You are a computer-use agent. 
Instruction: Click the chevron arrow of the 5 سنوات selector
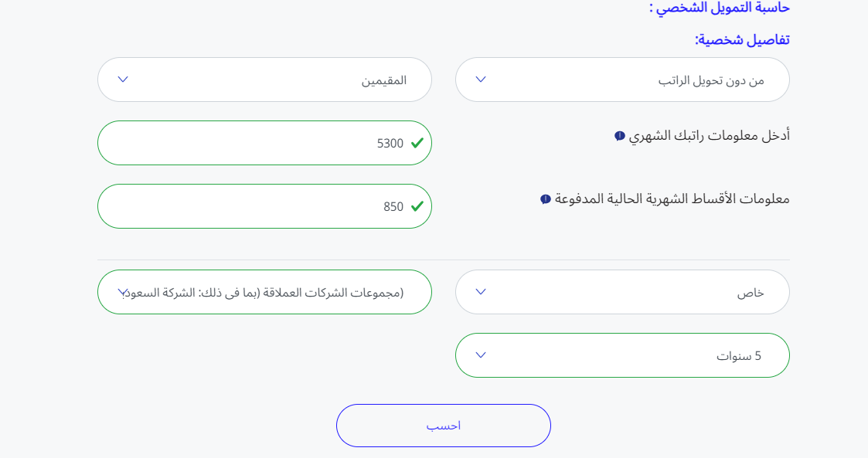click(481, 355)
